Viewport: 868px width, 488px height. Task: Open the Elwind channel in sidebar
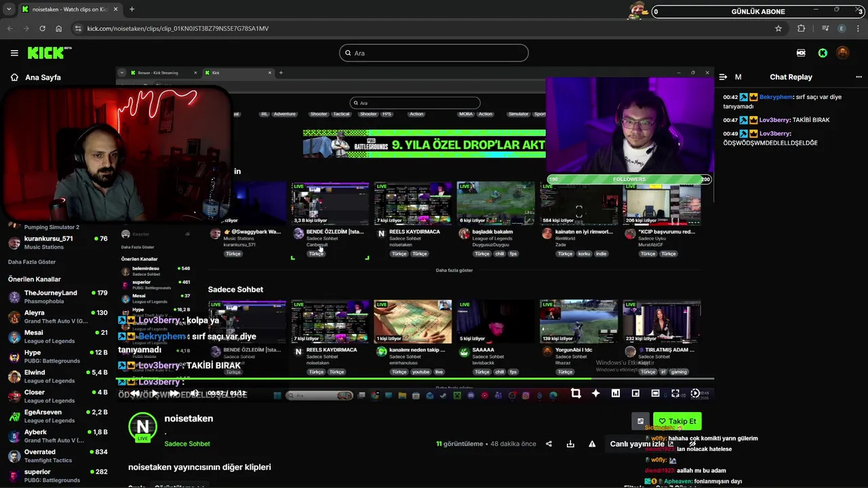coord(58,376)
